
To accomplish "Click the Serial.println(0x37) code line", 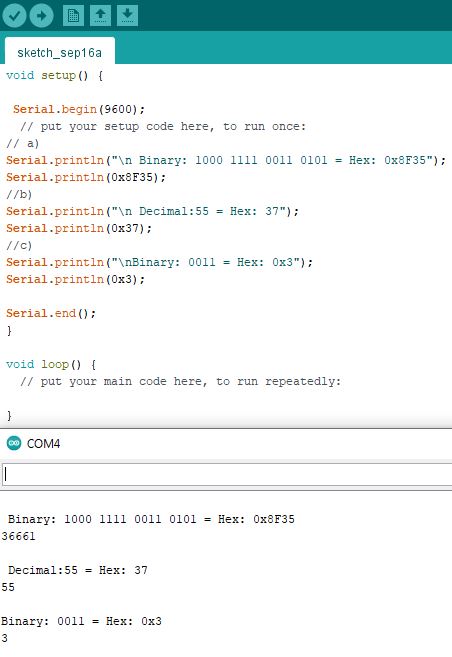I will 79,228.
